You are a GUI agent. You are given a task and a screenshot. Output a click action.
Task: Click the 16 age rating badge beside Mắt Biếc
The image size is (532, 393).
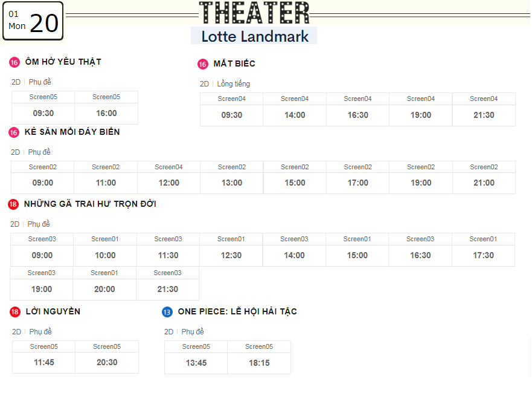tap(202, 64)
